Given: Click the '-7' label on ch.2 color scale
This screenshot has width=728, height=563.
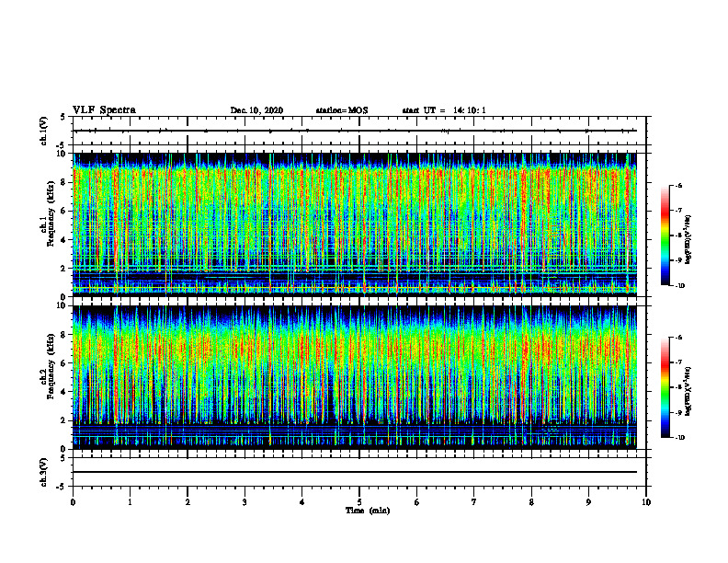Looking at the screenshot, I should [678, 362].
